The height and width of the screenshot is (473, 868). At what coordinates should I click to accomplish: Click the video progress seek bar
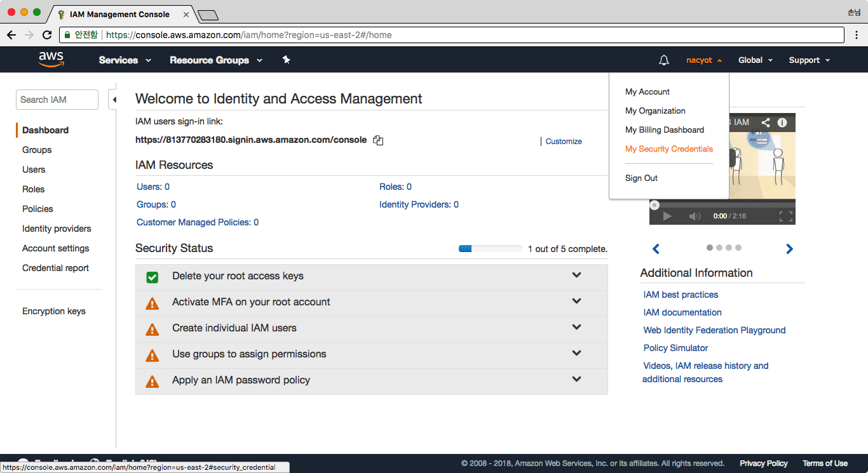722,205
